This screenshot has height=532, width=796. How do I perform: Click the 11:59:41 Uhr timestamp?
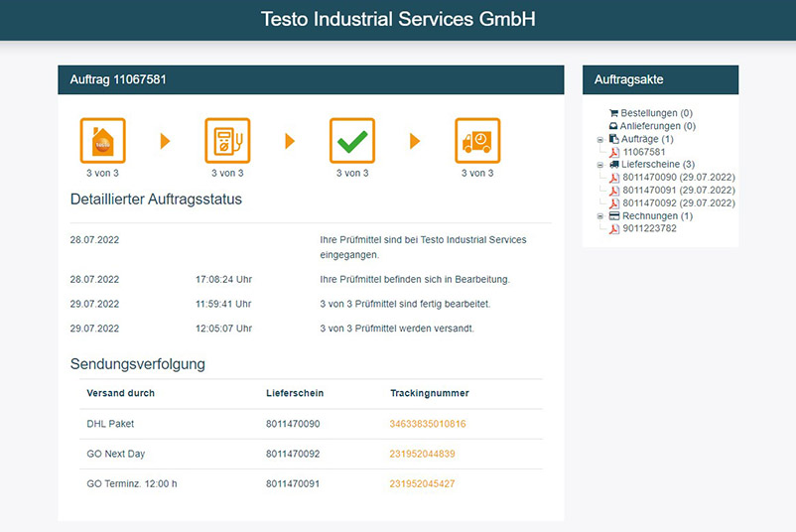[223, 304]
